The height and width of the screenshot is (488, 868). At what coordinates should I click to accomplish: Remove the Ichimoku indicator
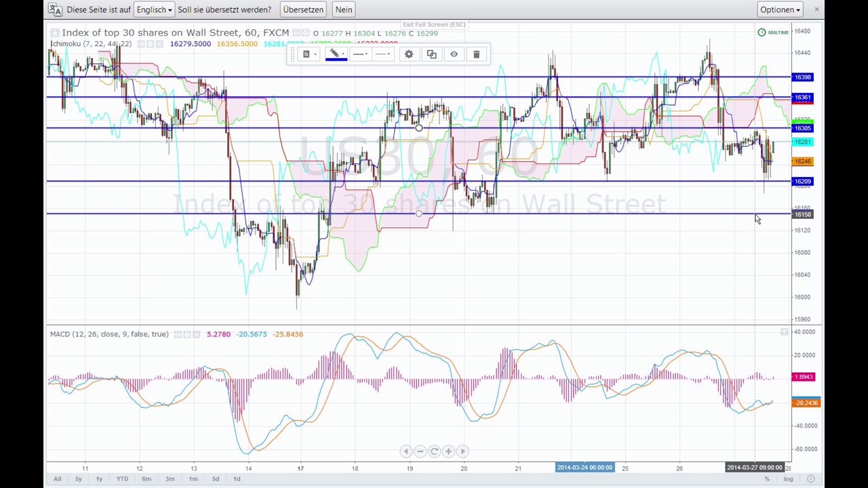pos(159,44)
